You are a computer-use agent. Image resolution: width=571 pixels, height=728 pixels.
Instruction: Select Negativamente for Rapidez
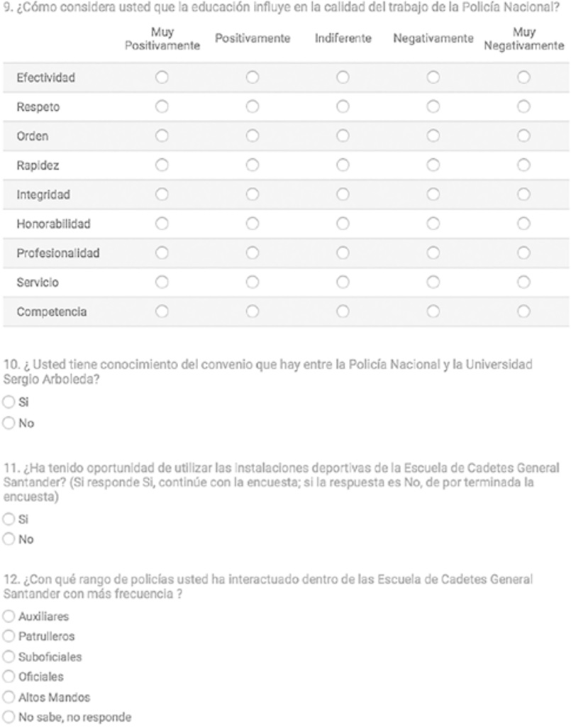tap(433, 165)
